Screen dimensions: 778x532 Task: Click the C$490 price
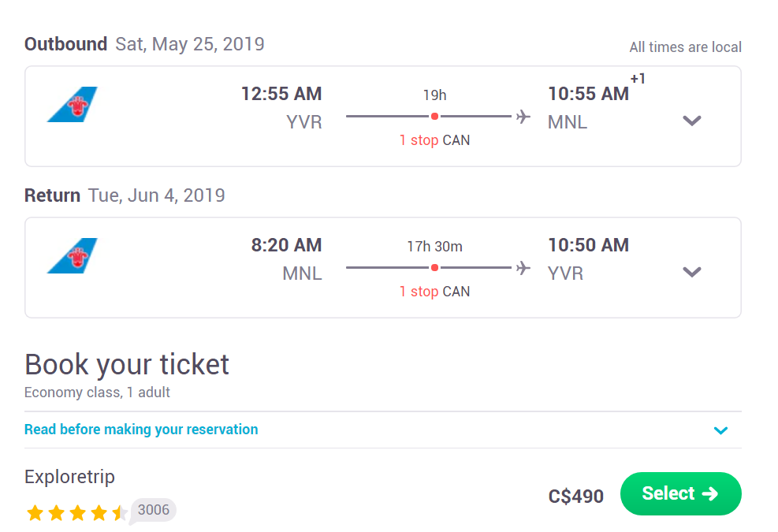coord(576,497)
